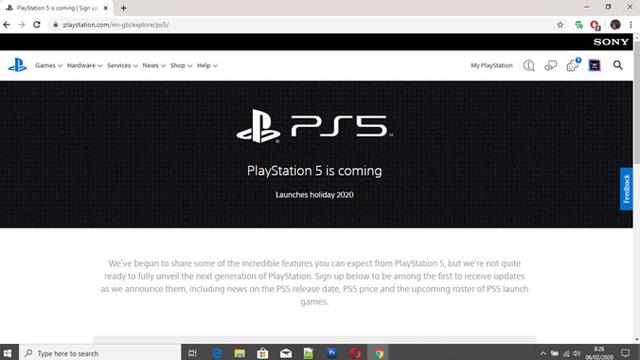Show hidden system tray icons chevron
This screenshot has height=360, width=640.
(543, 353)
